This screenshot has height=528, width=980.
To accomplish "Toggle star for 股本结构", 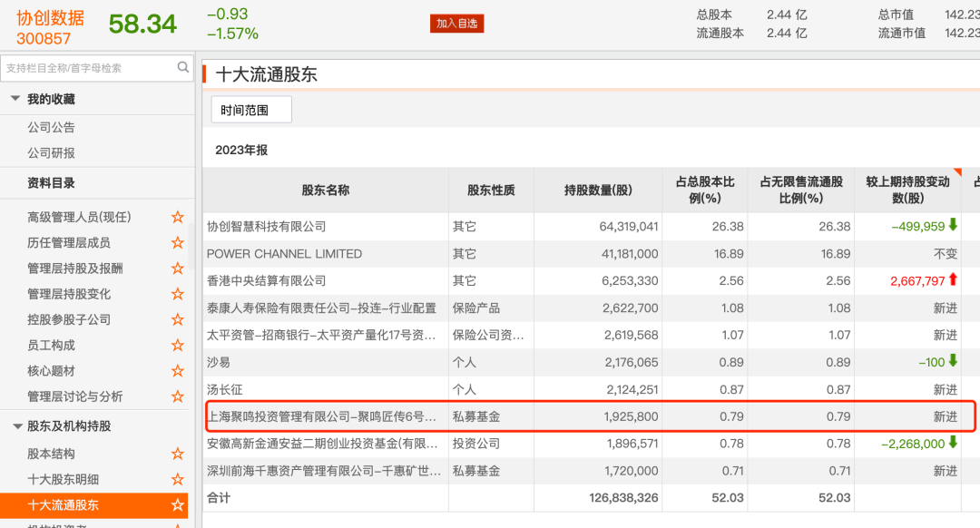I will tap(178, 454).
